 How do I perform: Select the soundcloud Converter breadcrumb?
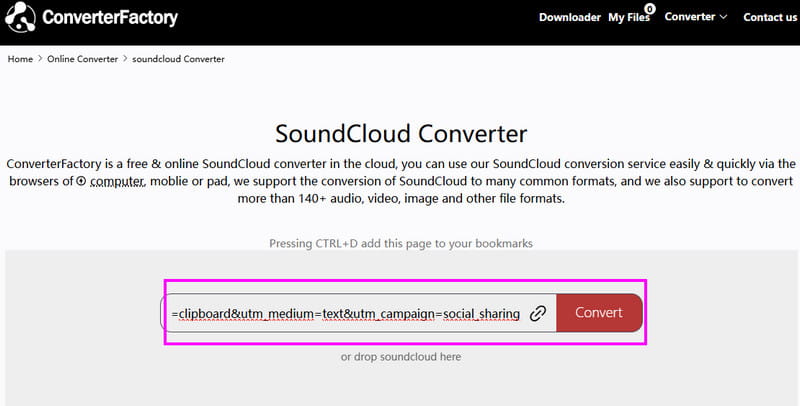(x=178, y=59)
